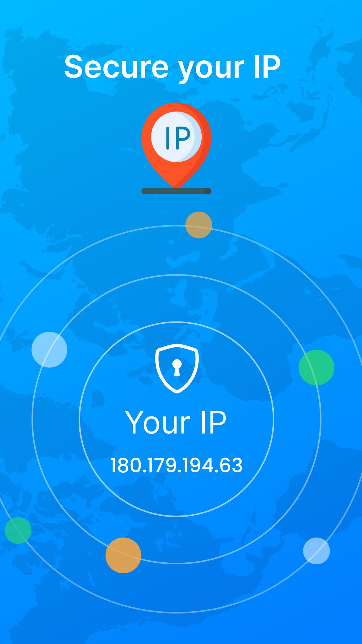Tap the tan dot on the outer ring's top
The image size is (362, 644).
point(199,225)
